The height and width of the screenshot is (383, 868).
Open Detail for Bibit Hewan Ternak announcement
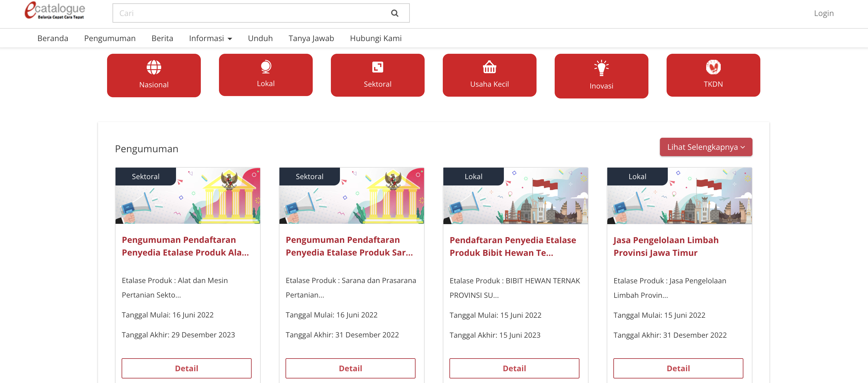pyautogui.click(x=514, y=368)
